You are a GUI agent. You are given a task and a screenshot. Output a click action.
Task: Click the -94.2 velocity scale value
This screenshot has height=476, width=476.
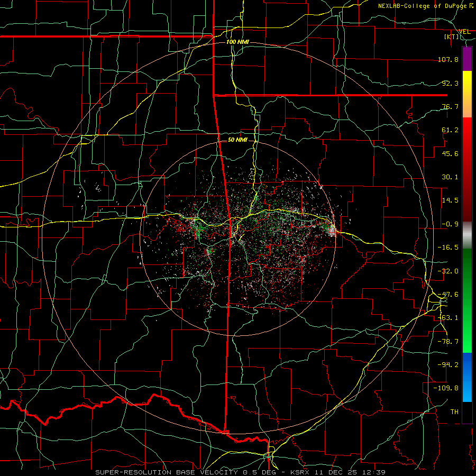click(x=448, y=365)
